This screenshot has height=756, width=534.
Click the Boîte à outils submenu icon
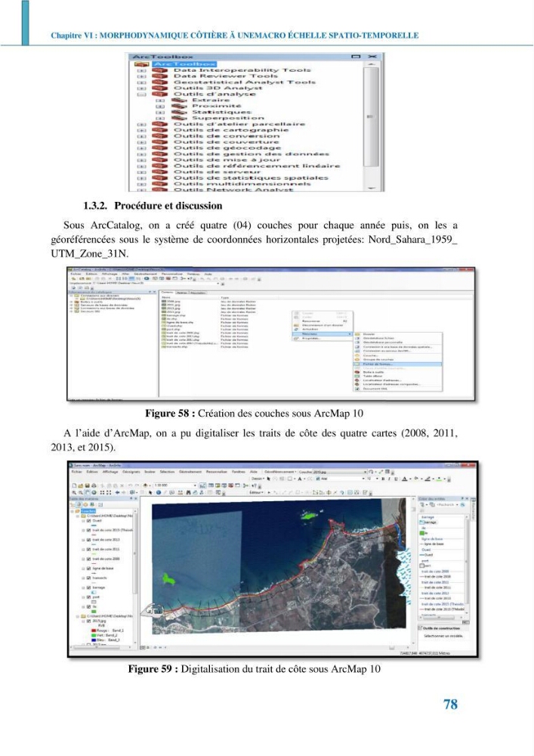click(357, 372)
